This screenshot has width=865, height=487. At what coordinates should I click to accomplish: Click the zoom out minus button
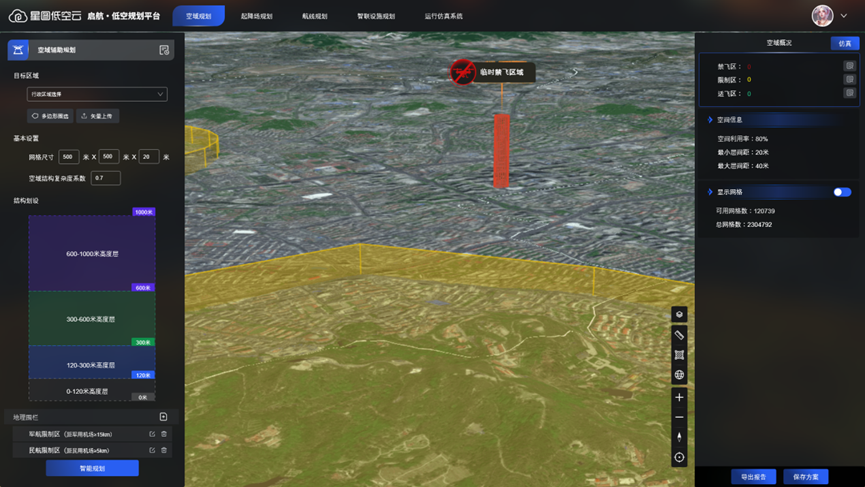[x=679, y=417]
